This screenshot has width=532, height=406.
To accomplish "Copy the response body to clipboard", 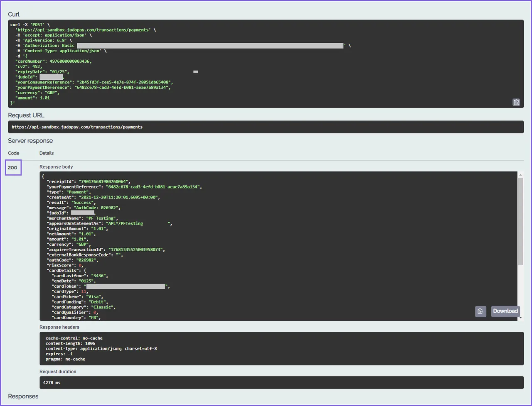I will (480, 311).
